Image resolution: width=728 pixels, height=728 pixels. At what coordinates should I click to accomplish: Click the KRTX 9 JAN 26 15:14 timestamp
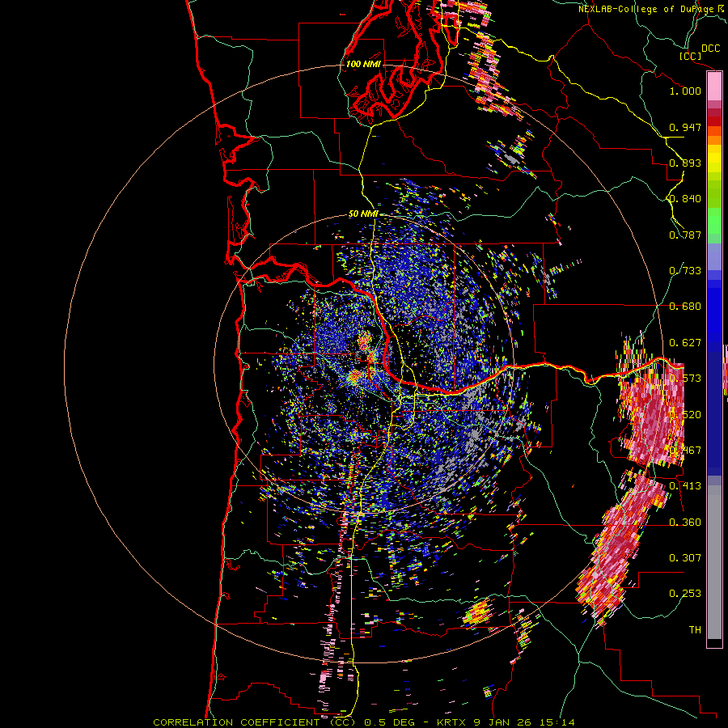506,722
